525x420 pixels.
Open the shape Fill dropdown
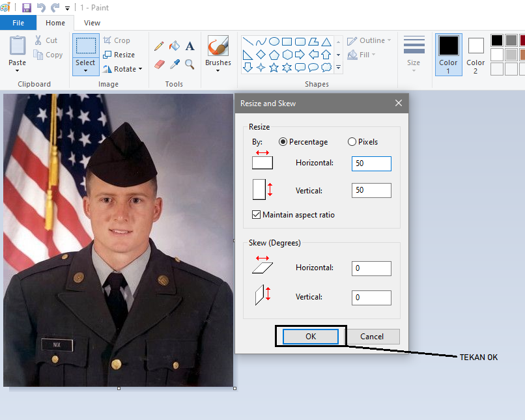coord(362,55)
